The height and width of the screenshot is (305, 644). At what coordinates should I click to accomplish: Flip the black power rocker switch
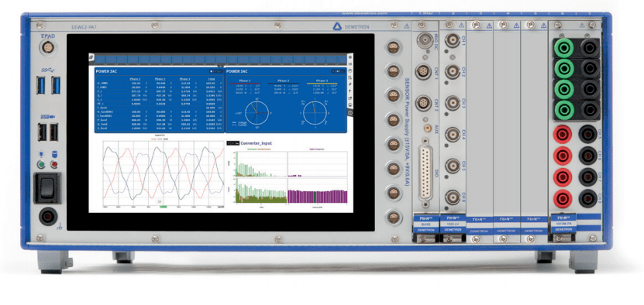point(47,187)
